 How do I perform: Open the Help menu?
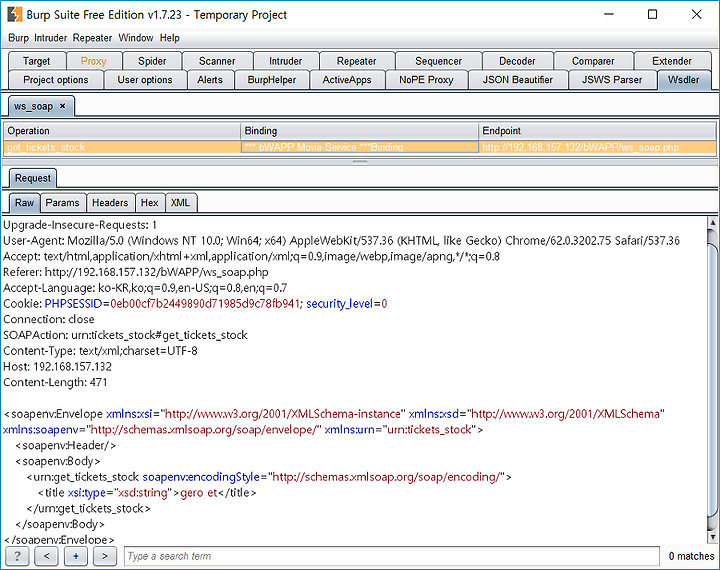click(x=169, y=38)
